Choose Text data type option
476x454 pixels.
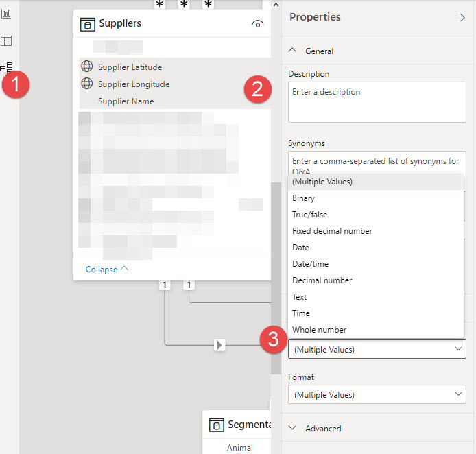(x=376, y=296)
